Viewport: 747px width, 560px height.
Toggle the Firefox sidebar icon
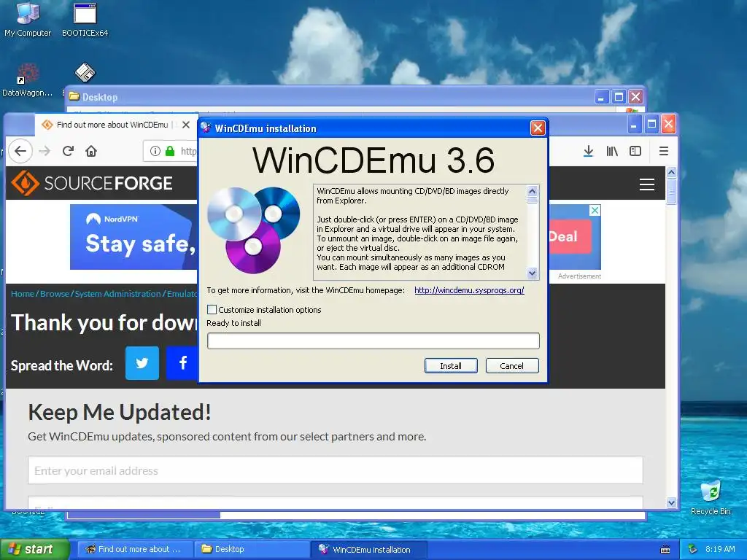[635, 152]
